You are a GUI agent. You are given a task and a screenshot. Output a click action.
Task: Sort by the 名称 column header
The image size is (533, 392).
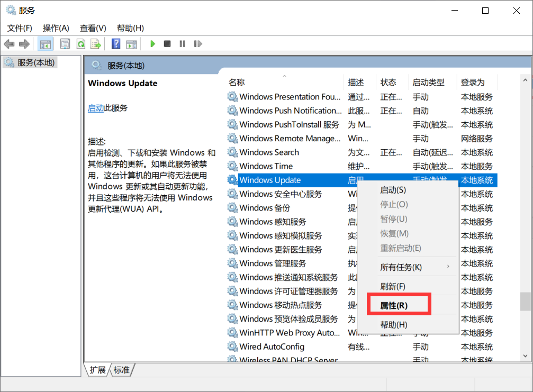coord(285,82)
